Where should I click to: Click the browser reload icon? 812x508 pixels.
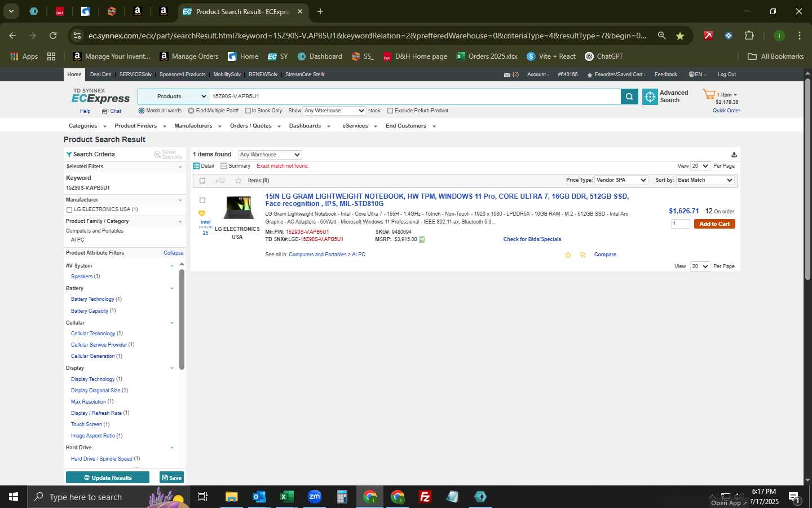[53, 36]
